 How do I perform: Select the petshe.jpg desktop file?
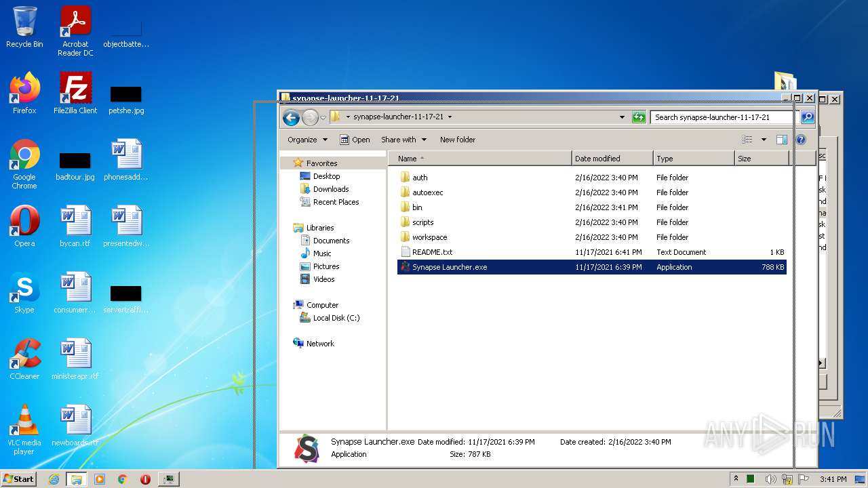126,99
